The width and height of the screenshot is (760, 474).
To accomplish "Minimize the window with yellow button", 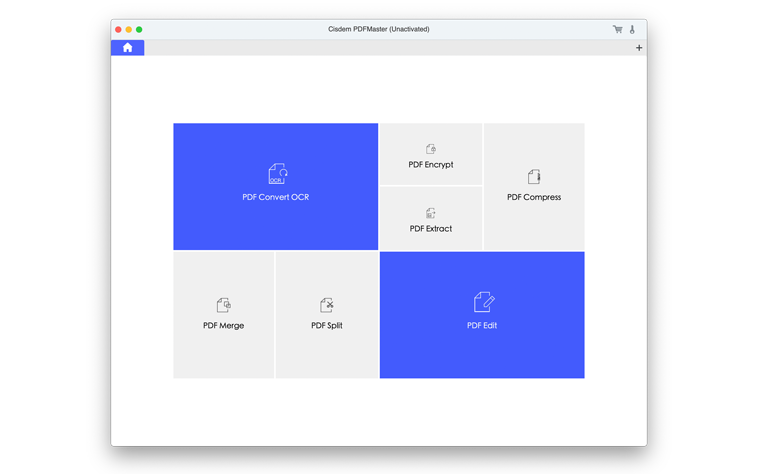I will coord(129,29).
